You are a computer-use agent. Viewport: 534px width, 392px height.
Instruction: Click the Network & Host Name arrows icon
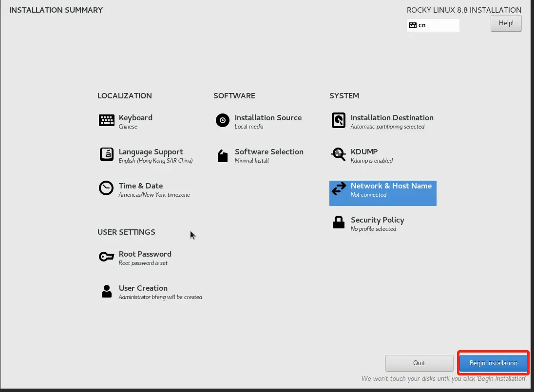(x=339, y=188)
